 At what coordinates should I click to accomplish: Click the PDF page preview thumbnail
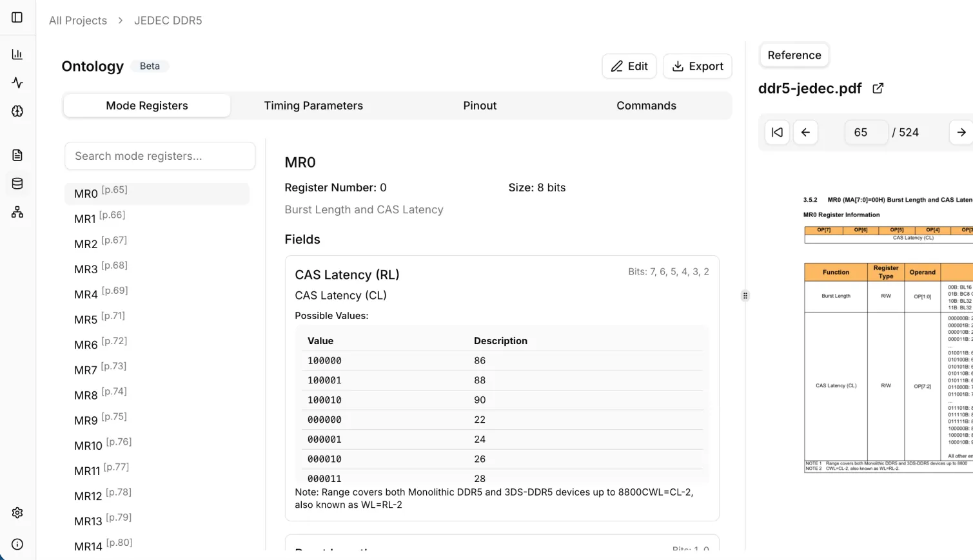coord(887,334)
